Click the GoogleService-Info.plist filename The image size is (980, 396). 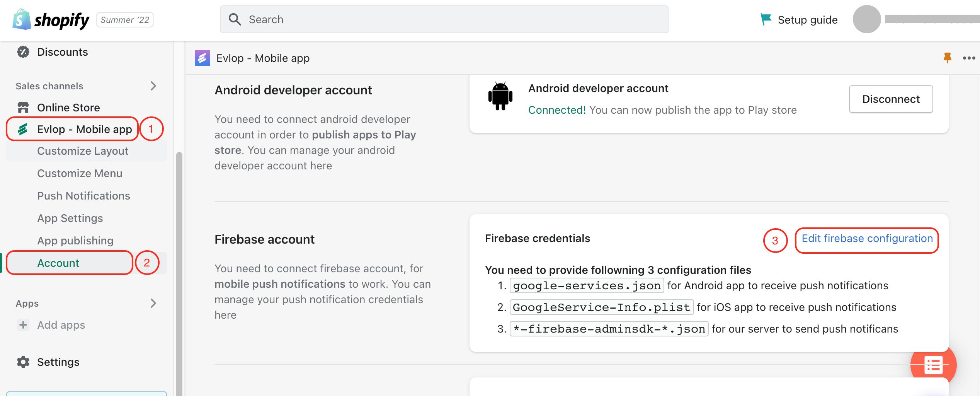tap(601, 307)
